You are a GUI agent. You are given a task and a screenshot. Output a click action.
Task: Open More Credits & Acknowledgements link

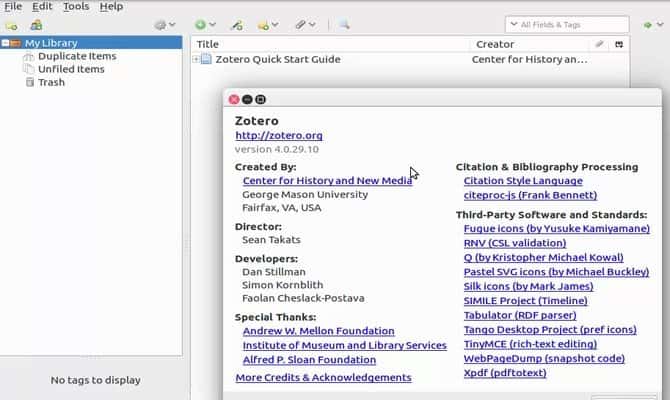(x=323, y=378)
